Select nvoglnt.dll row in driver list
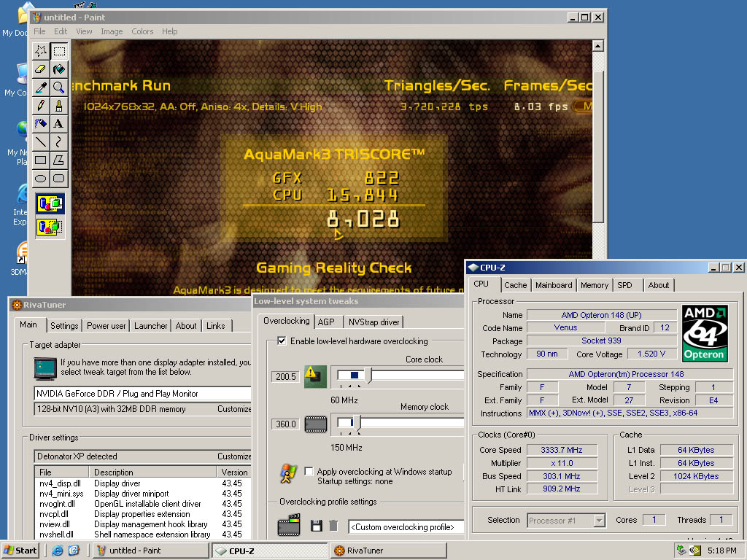747x560 pixels. pos(142,504)
